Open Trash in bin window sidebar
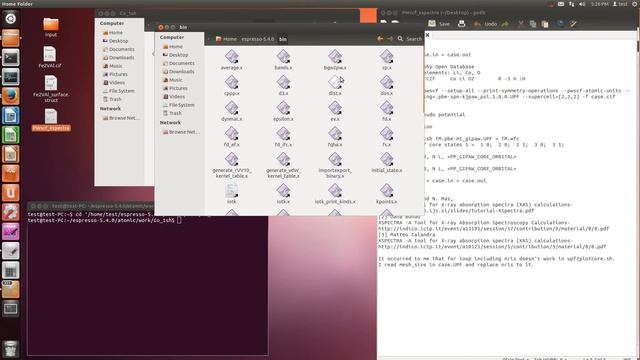 click(175, 113)
